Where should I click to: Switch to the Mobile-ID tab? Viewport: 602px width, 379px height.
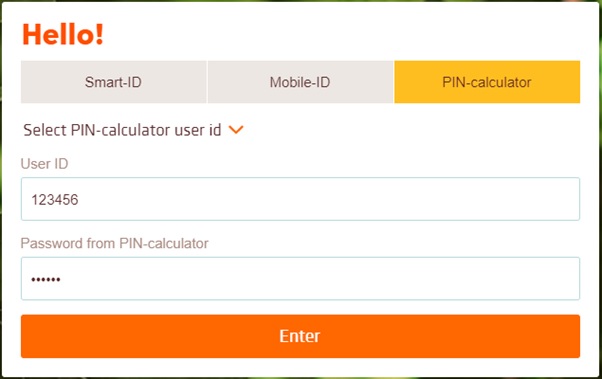click(x=300, y=82)
